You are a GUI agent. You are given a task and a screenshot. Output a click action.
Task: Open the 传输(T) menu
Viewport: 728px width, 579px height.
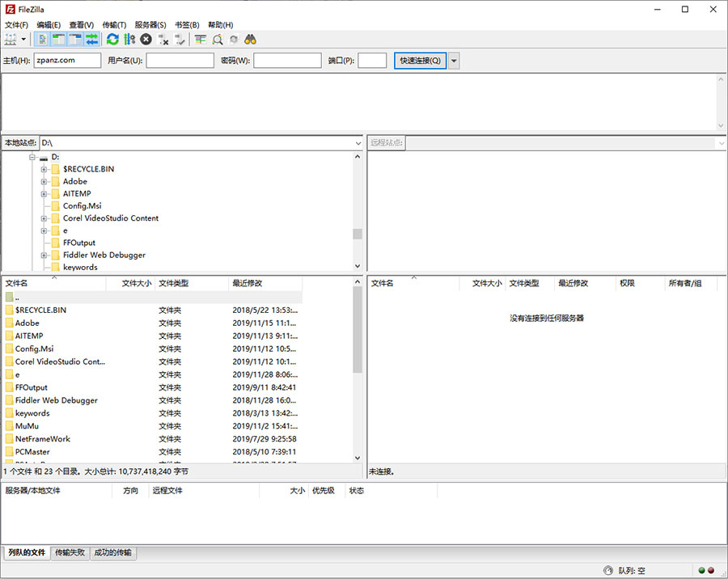coord(114,24)
